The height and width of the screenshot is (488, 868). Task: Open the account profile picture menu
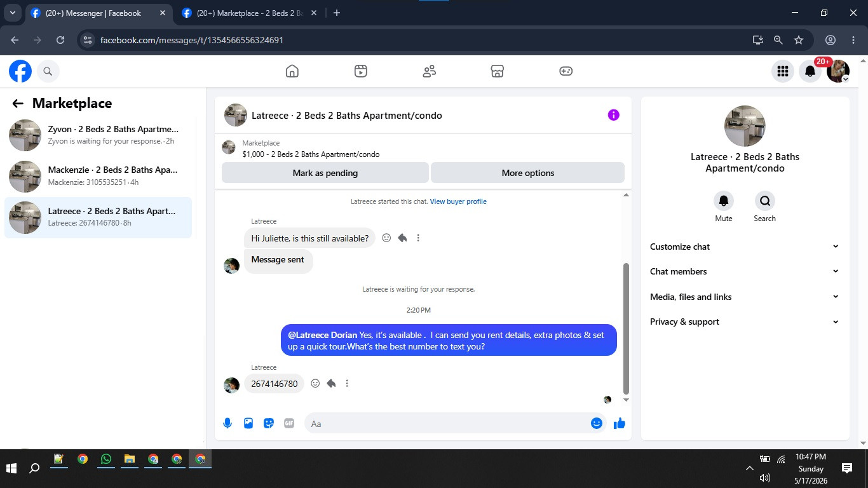(x=838, y=72)
